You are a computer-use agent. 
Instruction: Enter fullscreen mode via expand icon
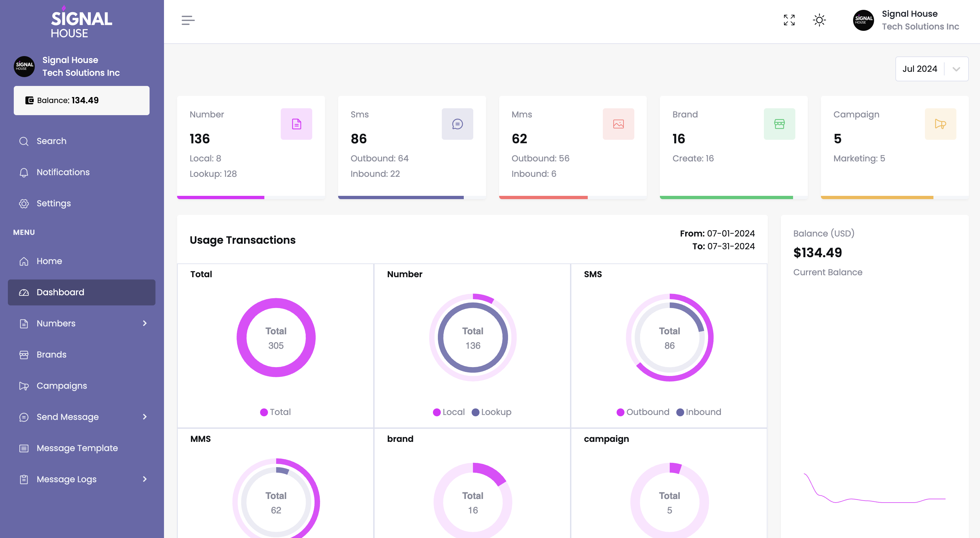789,20
